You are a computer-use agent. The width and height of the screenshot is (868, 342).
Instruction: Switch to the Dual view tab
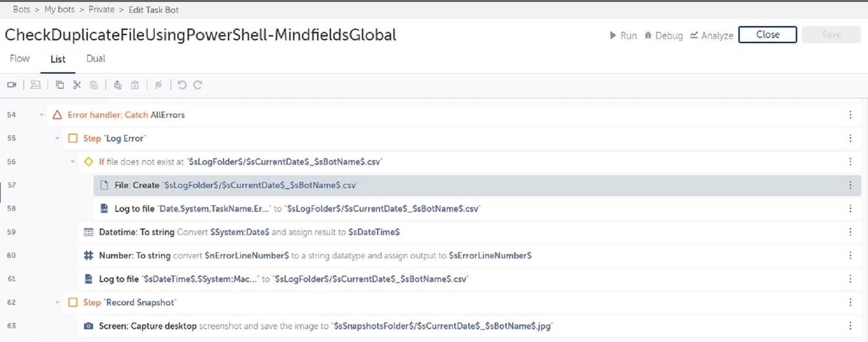[95, 59]
